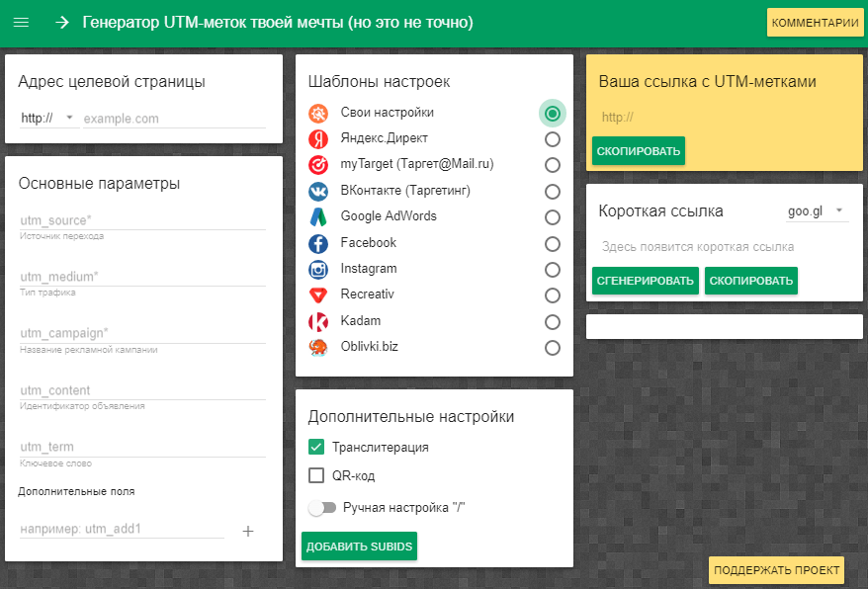Click the right arrow icon in header
The width and height of the screenshot is (868, 589).
[62, 23]
